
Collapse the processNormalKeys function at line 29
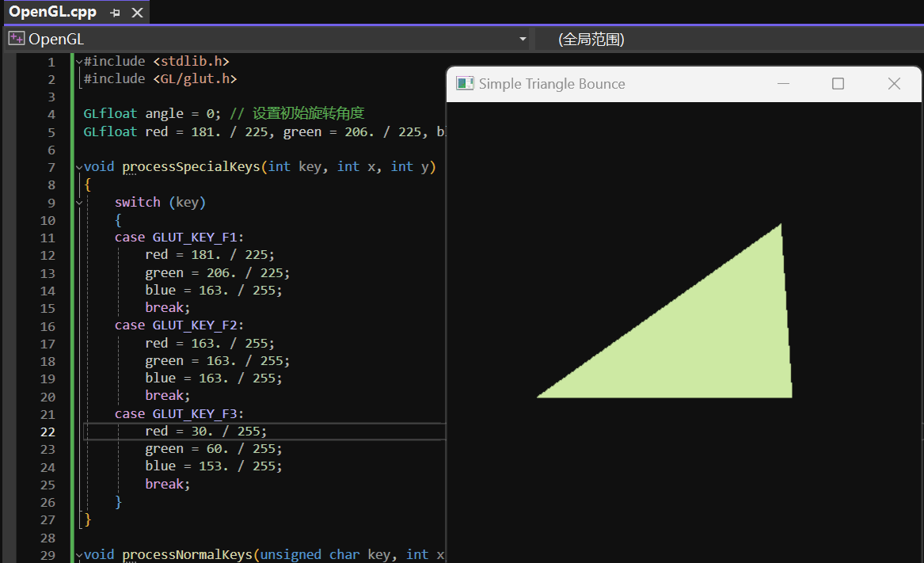(x=79, y=555)
